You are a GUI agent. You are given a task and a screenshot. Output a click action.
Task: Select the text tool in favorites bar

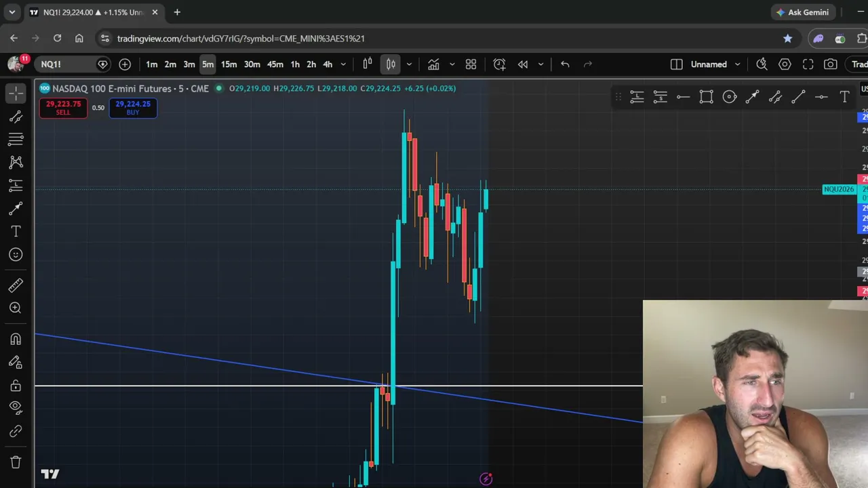point(844,98)
